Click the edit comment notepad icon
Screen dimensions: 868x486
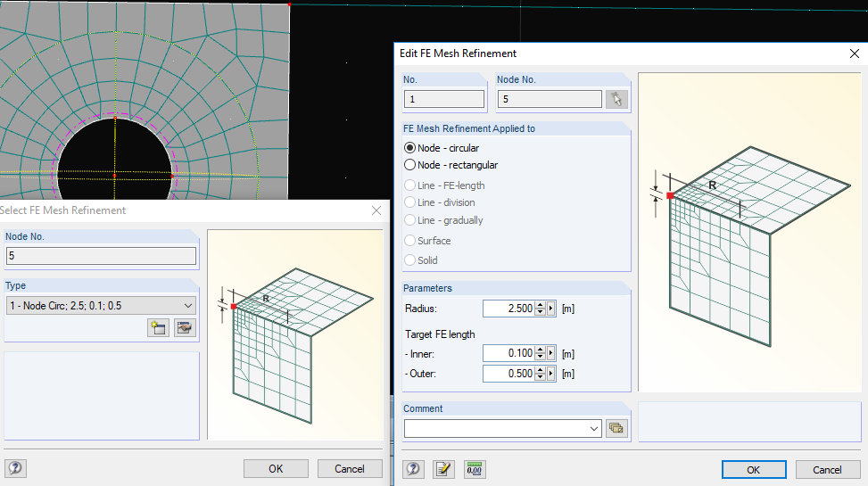pyautogui.click(x=443, y=469)
